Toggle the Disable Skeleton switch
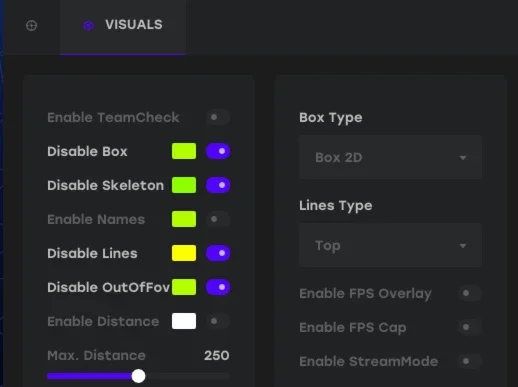 pyautogui.click(x=218, y=185)
